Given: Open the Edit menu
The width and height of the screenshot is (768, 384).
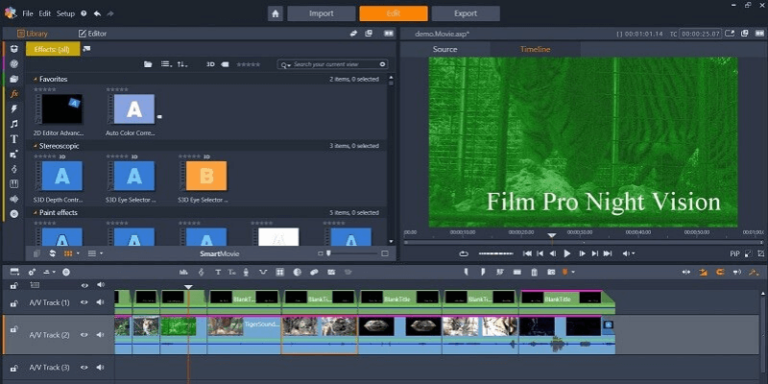Looking at the screenshot, I should 45,14.
